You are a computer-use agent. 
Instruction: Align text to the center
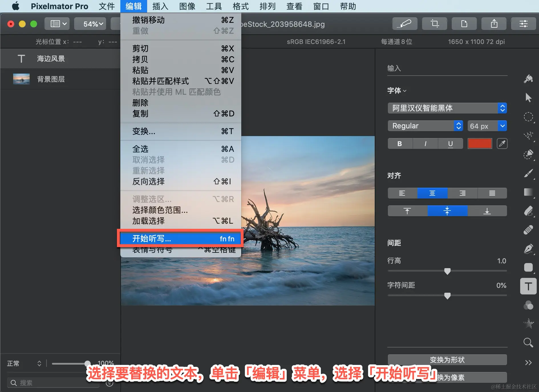(432, 193)
